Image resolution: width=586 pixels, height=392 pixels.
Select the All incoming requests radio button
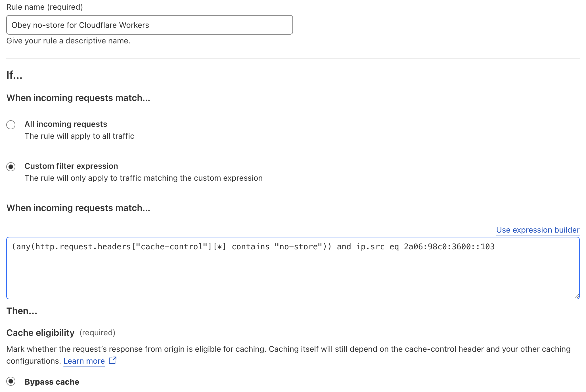tap(11, 125)
